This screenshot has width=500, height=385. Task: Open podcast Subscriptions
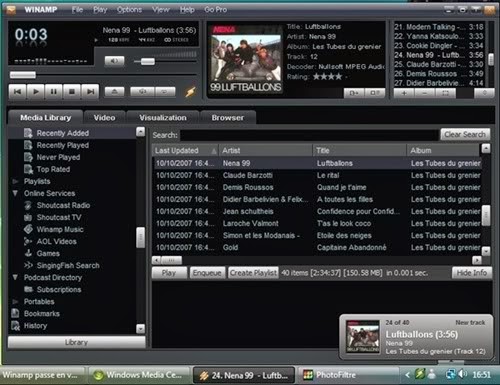pyautogui.click(x=59, y=289)
